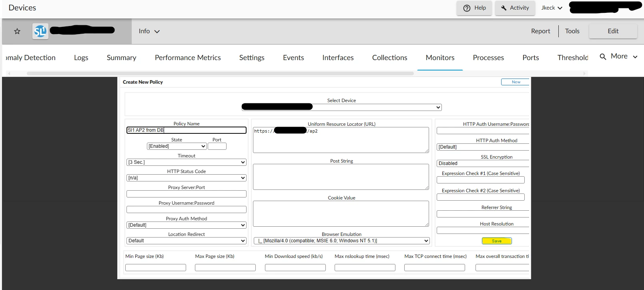Switch to the Performance Metrics tab
The image size is (644, 290).
coord(188,58)
